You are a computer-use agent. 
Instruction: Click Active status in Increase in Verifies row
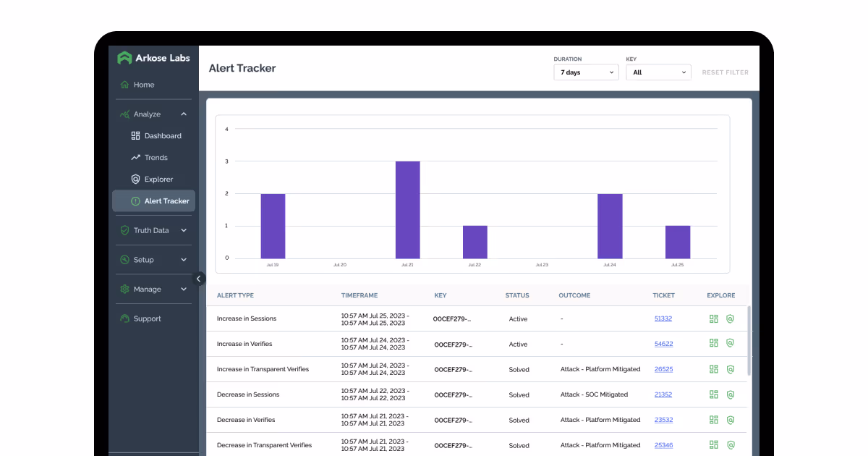(x=518, y=345)
